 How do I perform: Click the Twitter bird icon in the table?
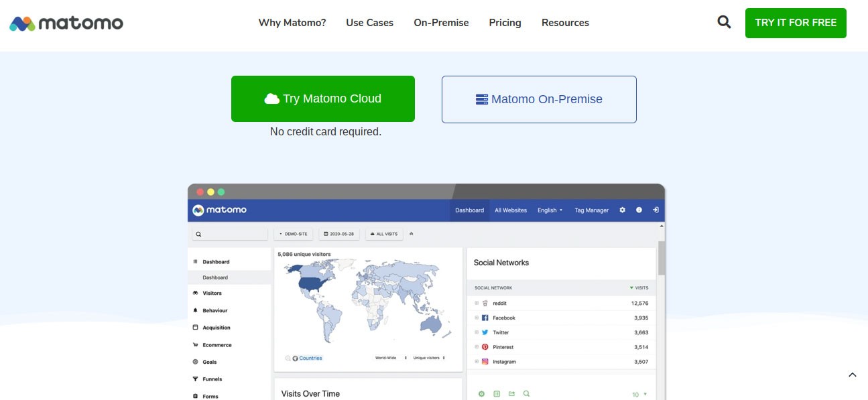485,332
